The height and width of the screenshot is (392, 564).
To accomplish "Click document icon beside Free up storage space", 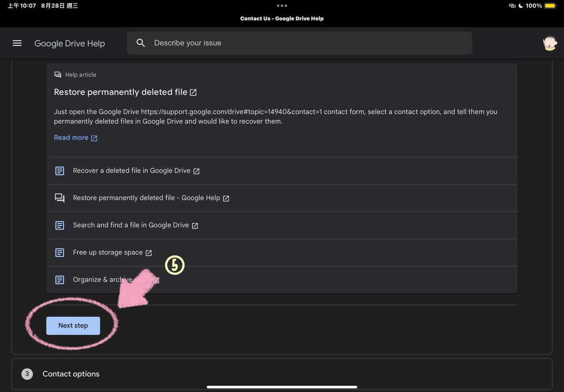I will coord(60,253).
